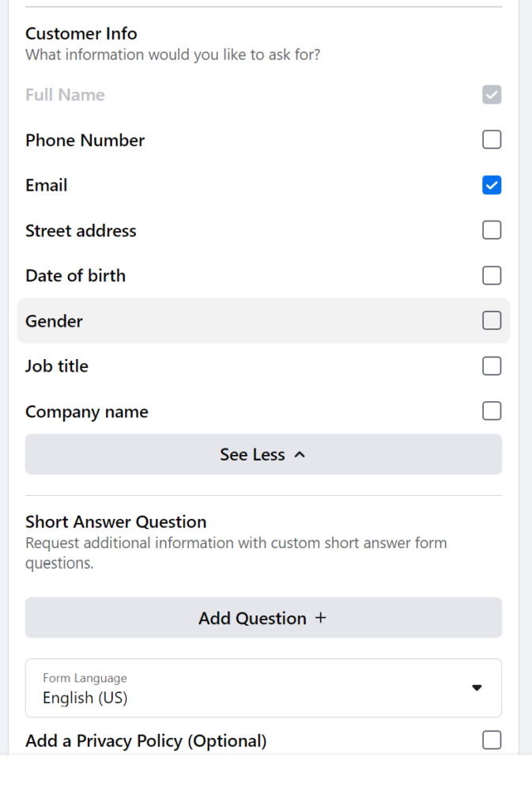Check the Company name option
532x810 pixels.
click(x=492, y=411)
